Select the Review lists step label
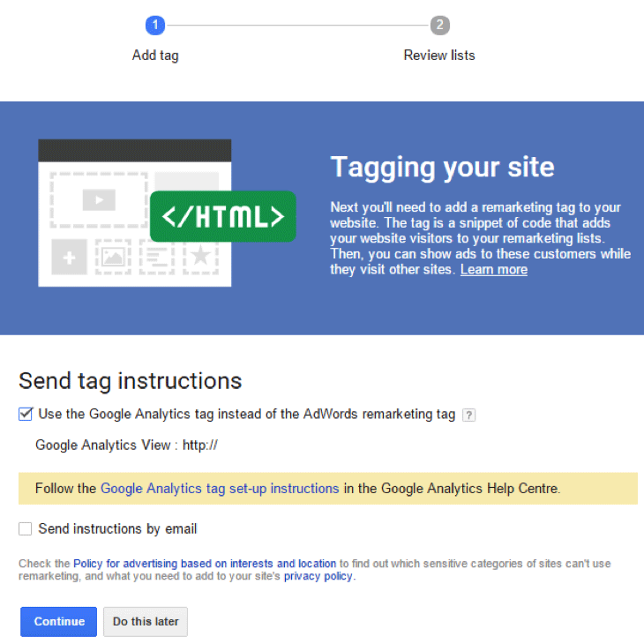 (439, 55)
